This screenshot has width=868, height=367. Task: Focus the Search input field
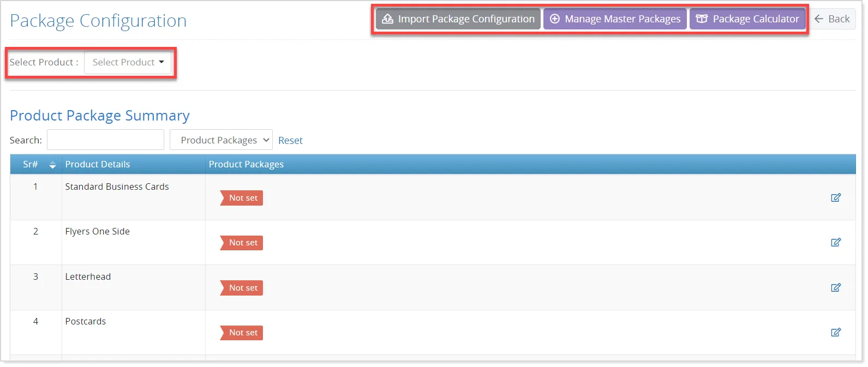point(105,140)
